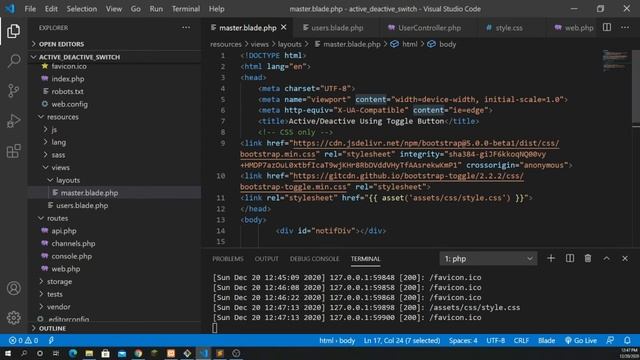Close the master.blade.php tab
640x360 pixels.
pos(284,27)
